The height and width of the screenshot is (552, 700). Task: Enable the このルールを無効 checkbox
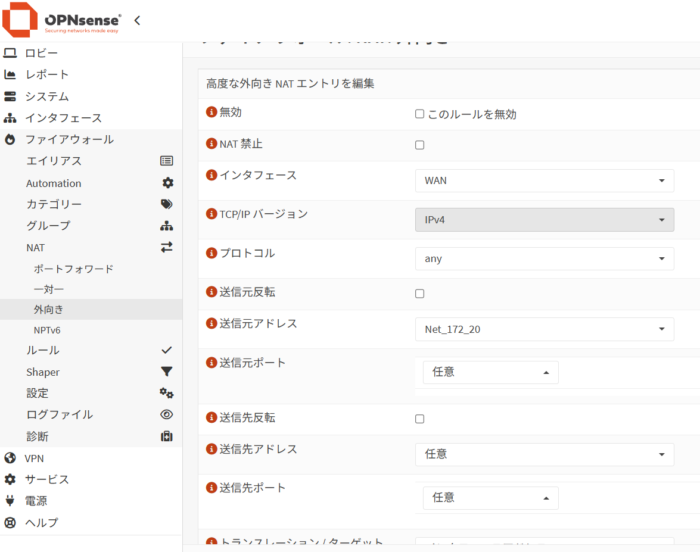click(420, 114)
